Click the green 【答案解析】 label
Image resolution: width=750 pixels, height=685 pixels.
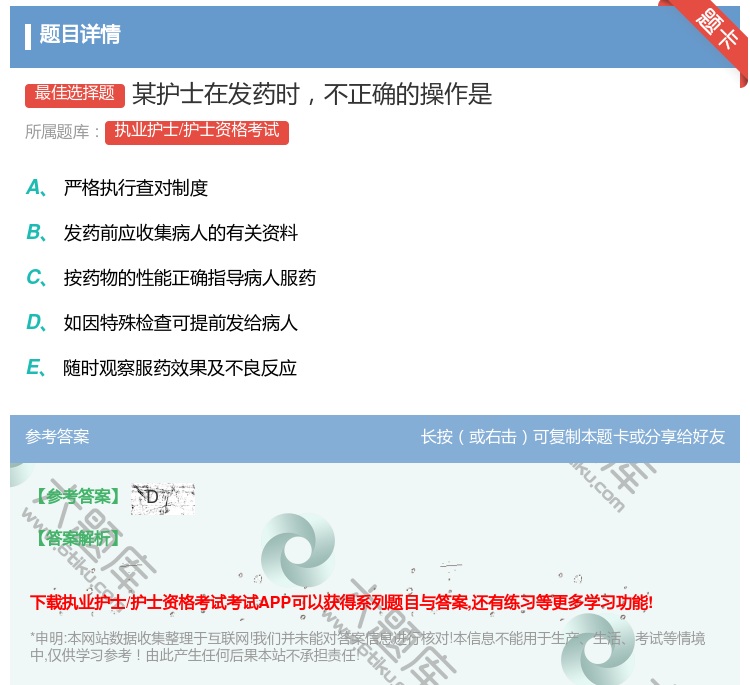point(79,539)
